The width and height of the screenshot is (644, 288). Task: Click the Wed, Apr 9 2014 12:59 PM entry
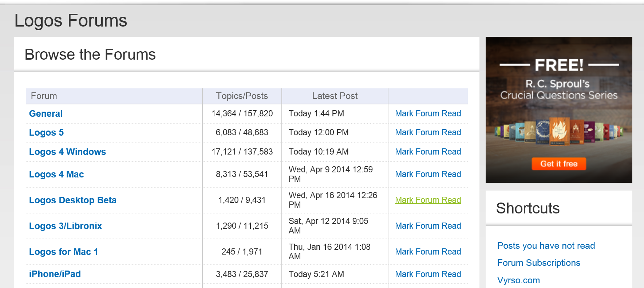coord(331,175)
